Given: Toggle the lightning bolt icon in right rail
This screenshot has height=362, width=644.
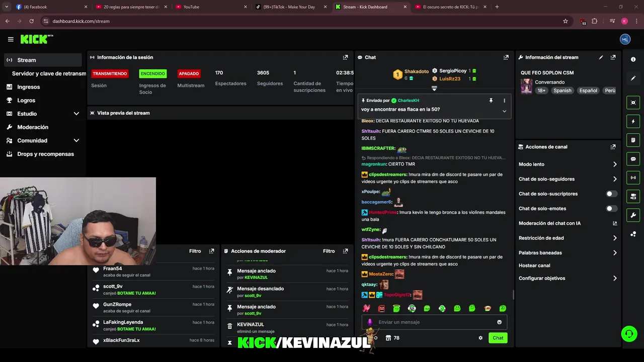Looking at the screenshot, I should (633, 121).
